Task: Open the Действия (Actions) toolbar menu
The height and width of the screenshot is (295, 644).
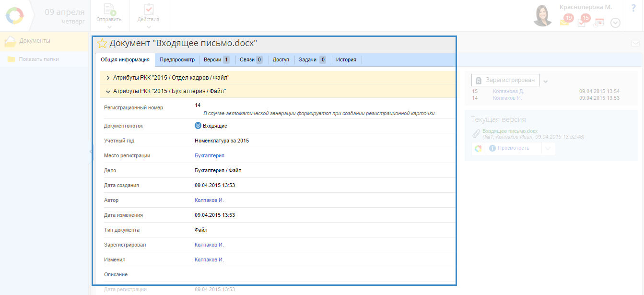Action: pos(148,15)
